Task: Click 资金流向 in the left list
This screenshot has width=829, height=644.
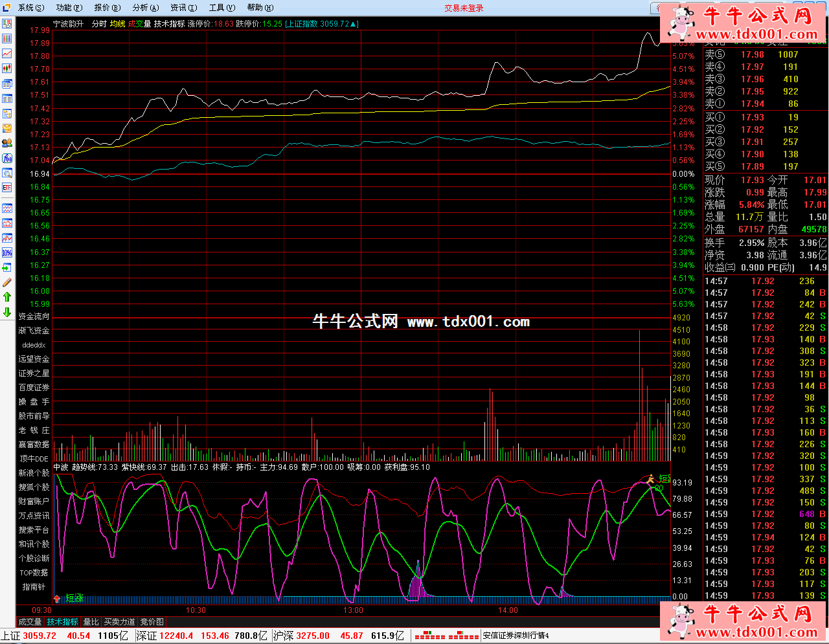Action: 34,316
